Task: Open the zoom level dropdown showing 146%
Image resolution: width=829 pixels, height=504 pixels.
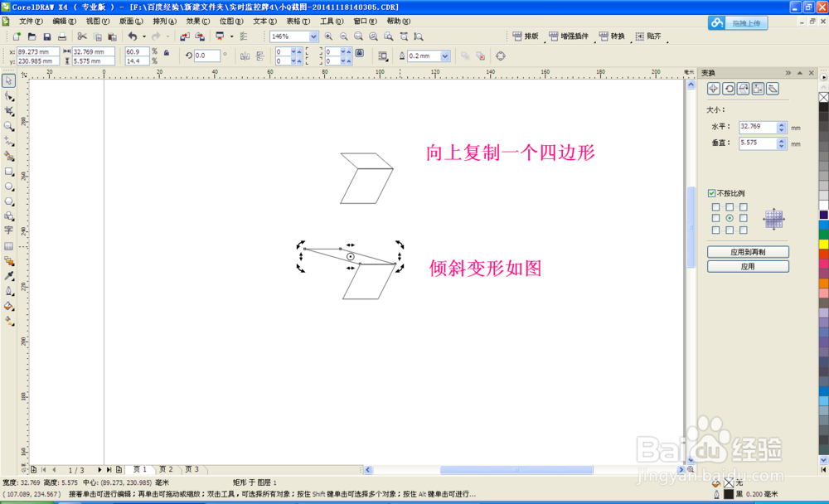Action: [x=313, y=36]
